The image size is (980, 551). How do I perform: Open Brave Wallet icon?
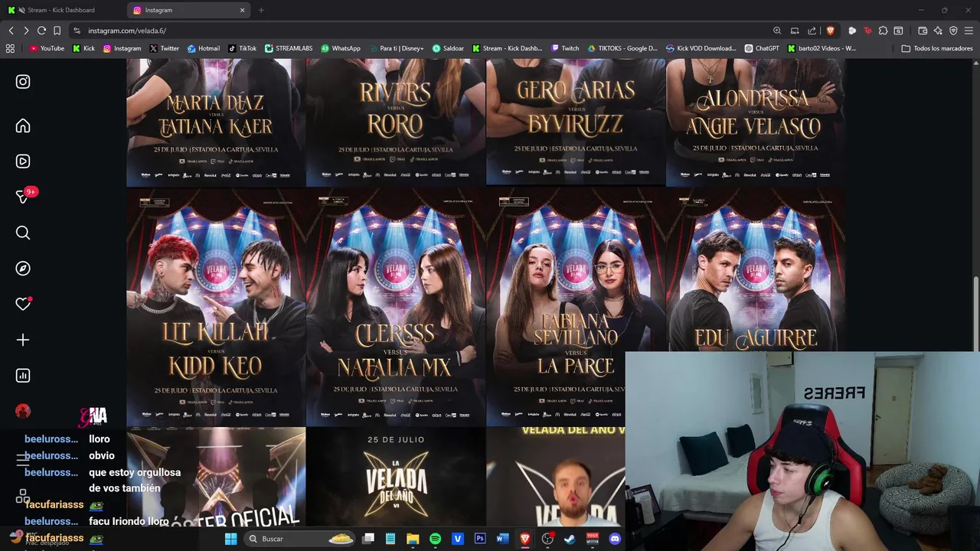click(x=923, y=31)
